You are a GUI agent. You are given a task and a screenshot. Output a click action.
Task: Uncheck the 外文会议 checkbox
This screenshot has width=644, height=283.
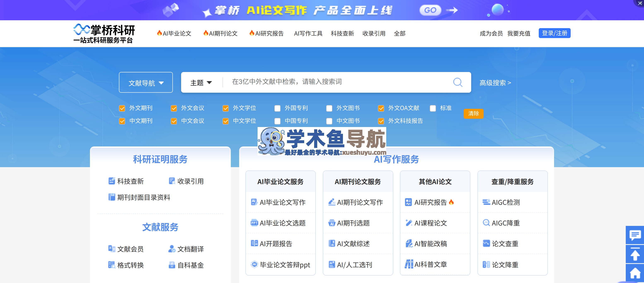(x=174, y=108)
